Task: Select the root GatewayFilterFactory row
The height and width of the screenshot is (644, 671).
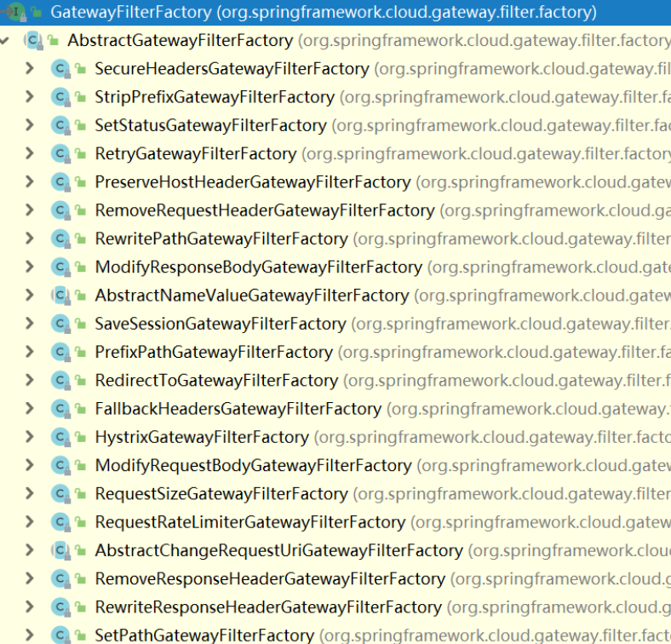Action: [x=335, y=13]
